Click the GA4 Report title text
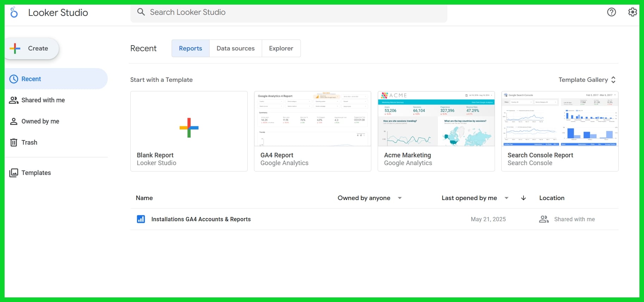Image resolution: width=644 pixels, height=302 pixels. (x=277, y=155)
